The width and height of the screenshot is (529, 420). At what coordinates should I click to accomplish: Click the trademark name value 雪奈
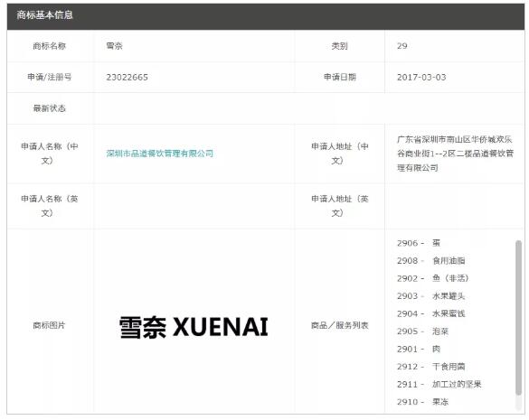click(x=114, y=46)
